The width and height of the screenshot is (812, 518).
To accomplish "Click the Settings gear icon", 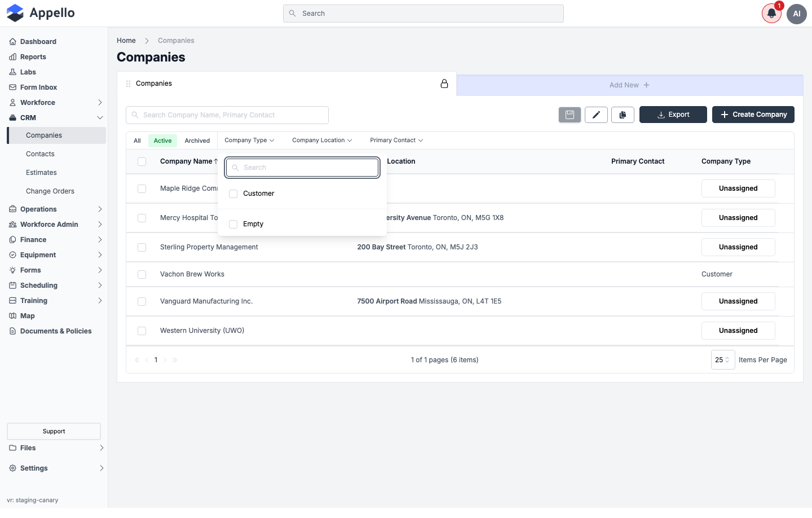I will click(x=12, y=468).
